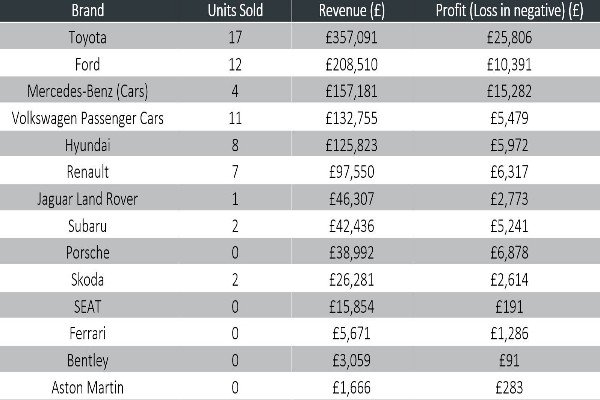Select Toyota revenue value £357,091
Image resolution: width=600 pixels, height=400 pixels.
[x=351, y=38]
